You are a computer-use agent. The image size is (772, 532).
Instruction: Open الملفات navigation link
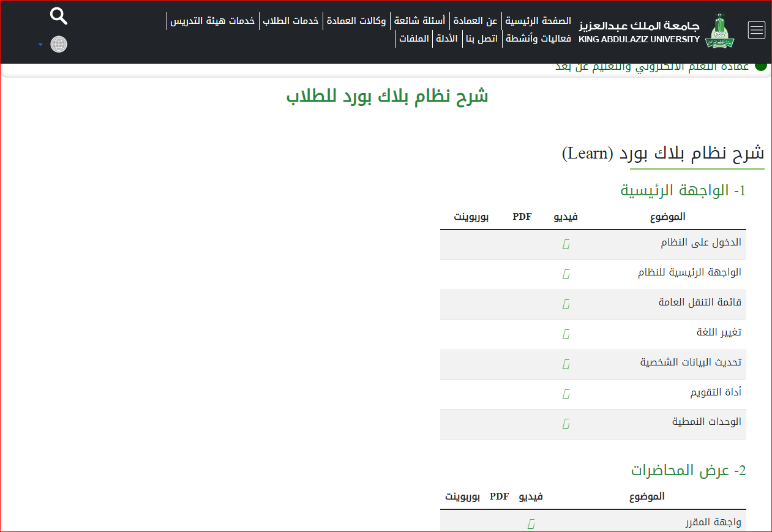click(413, 39)
